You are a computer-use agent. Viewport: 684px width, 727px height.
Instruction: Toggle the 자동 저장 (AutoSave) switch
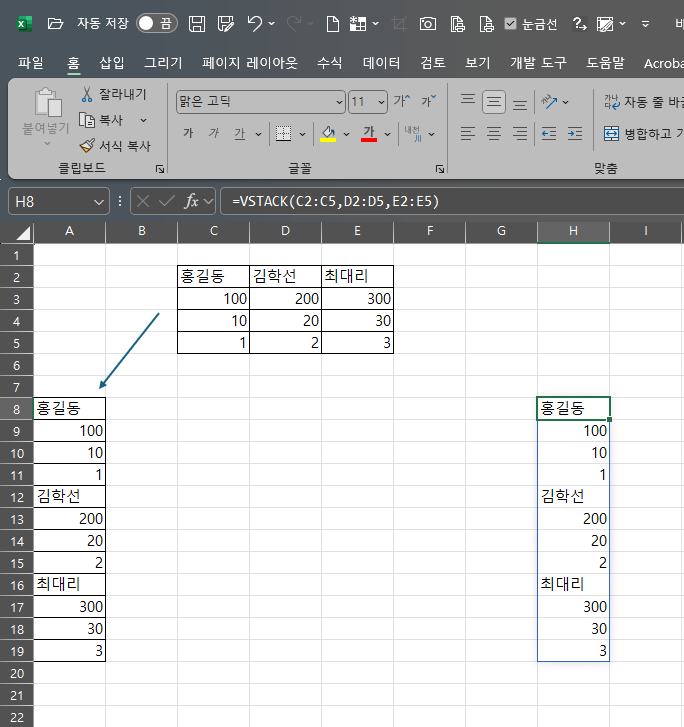click(x=157, y=23)
